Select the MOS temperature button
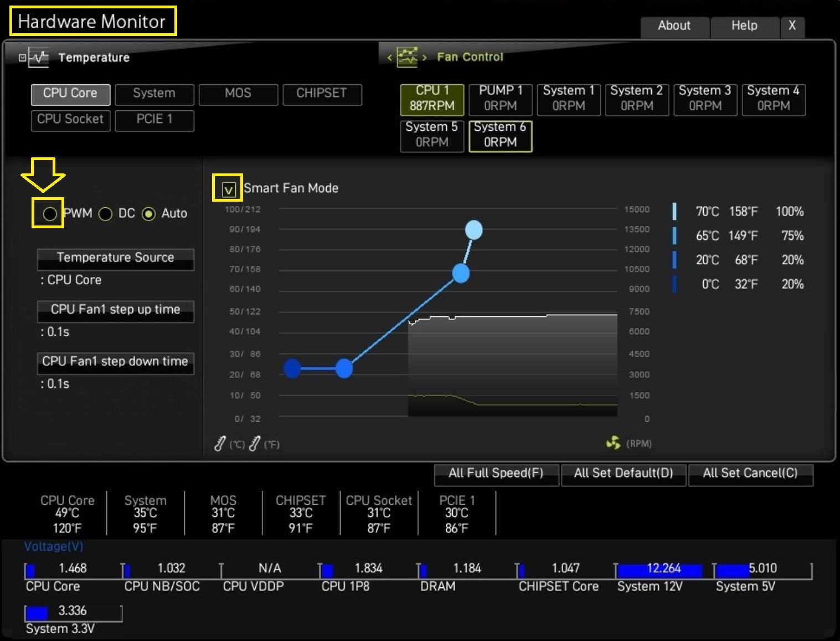Viewport: 840px width, 641px height. tap(238, 94)
